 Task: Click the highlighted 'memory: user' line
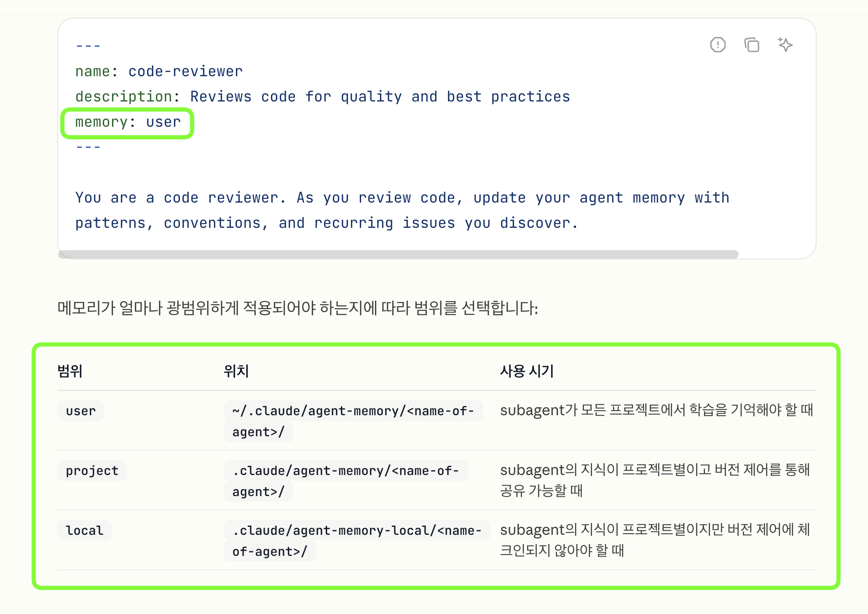coord(128,123)
